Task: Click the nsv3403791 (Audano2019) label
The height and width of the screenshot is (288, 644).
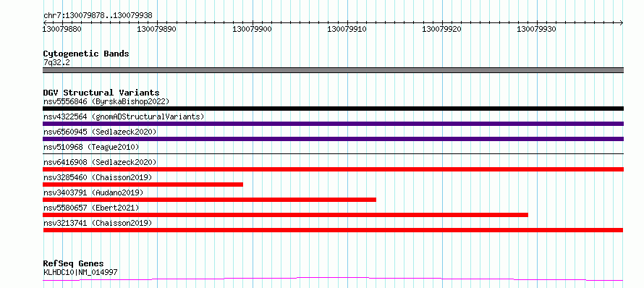Action: 93,192
